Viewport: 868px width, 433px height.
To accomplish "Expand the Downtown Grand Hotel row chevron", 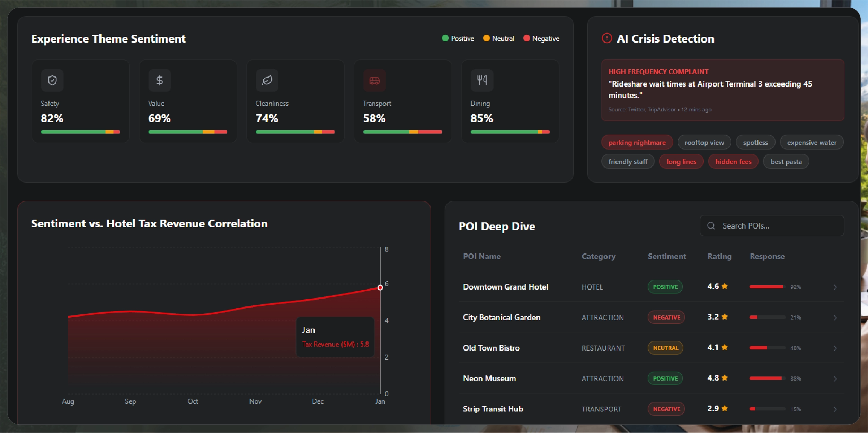I will coord(835,287).
